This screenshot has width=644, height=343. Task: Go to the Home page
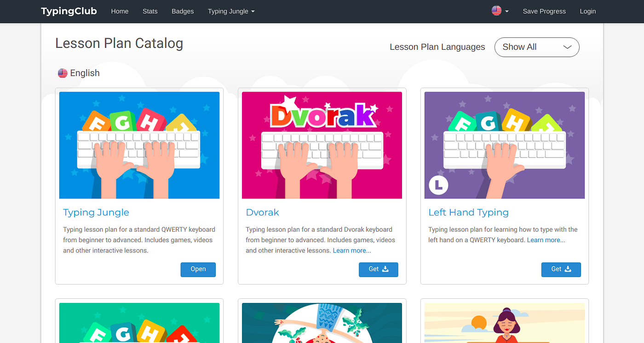click(120, 11)
